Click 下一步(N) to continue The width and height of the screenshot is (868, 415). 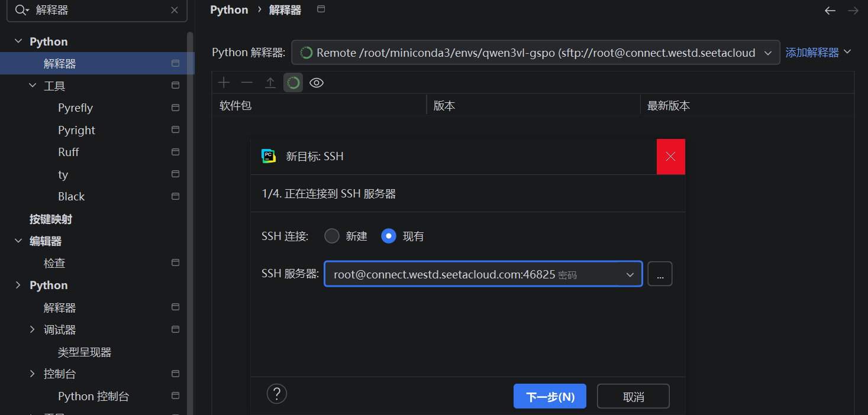coord(550,396)
